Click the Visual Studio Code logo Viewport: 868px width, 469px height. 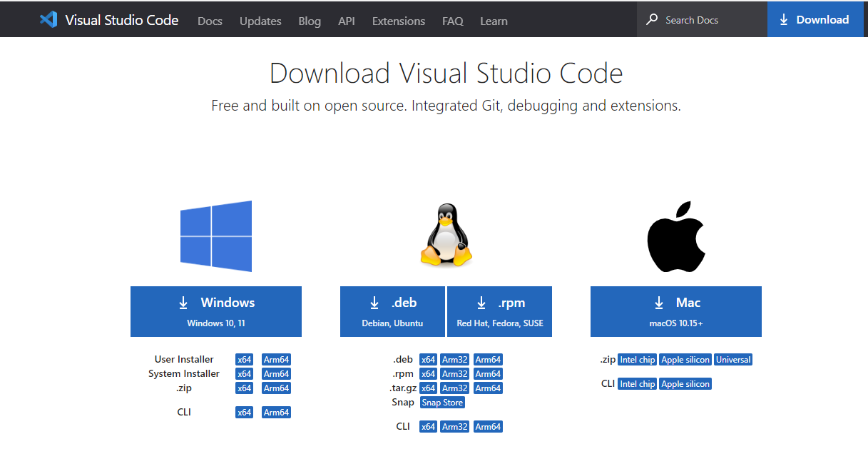(48, 19)
